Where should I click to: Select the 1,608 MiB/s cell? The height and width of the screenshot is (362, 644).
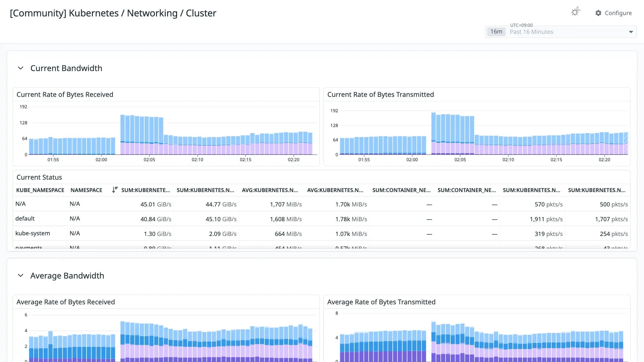tap(286, 219)
